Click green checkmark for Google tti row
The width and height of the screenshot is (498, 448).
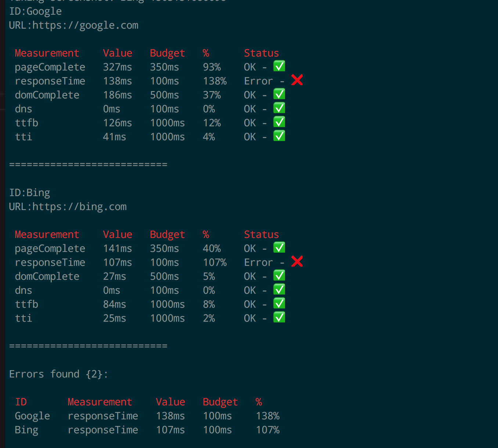click(279, 136)
